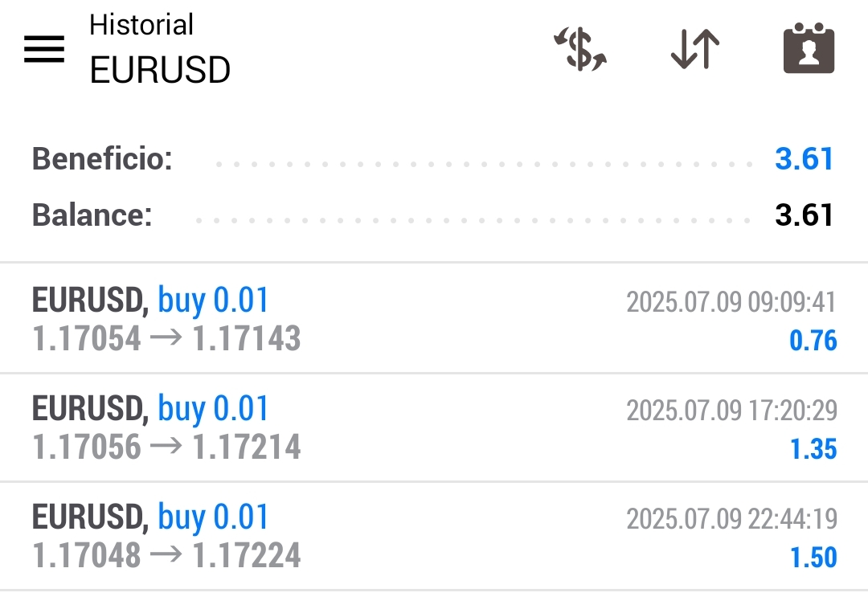
Task: Tap price range 1.17048 → 1.17224
Action: click(x=166, y=556)
